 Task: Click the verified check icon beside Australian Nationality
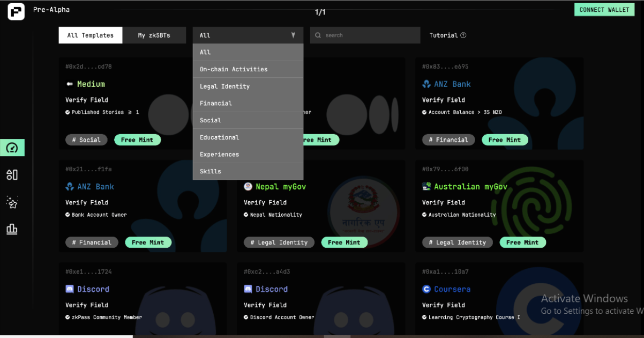tap(425, 215)
